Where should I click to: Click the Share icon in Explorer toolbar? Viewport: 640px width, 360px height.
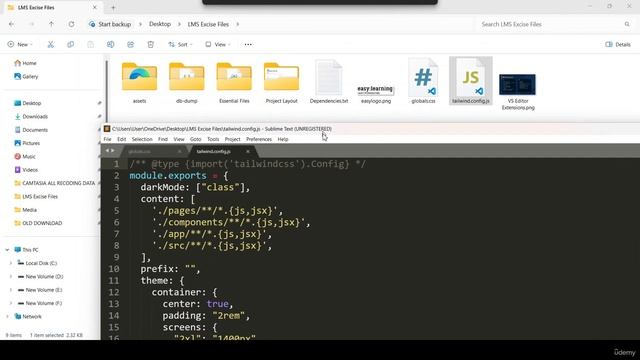(131, 44)
